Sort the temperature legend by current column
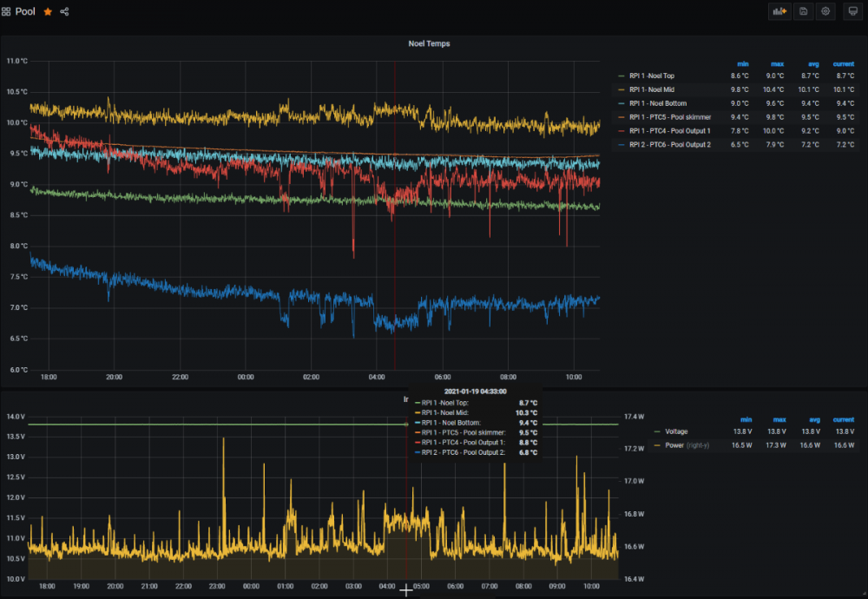The width and height of the screenshot is (868, 599). coord(843,63)
